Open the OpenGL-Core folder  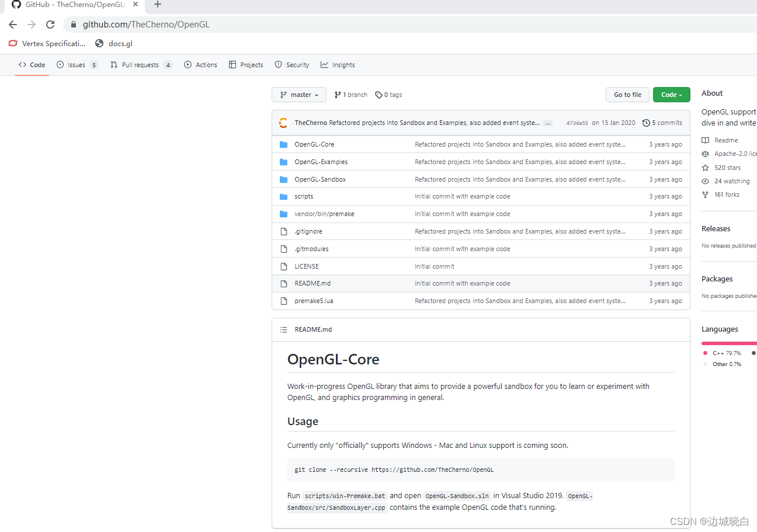(x=314, y=144)
